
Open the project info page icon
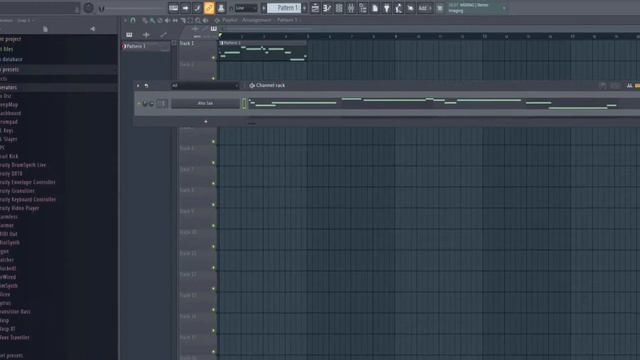[375, 8]
